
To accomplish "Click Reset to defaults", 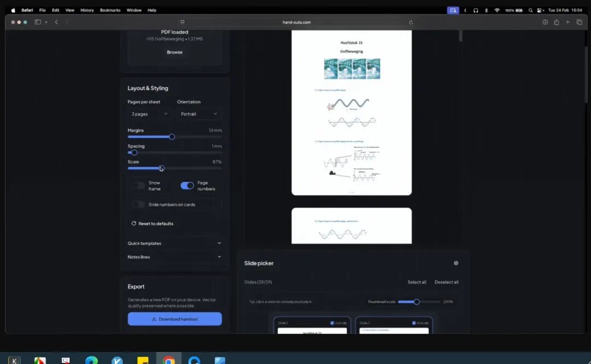I will (x=152, y=224).
